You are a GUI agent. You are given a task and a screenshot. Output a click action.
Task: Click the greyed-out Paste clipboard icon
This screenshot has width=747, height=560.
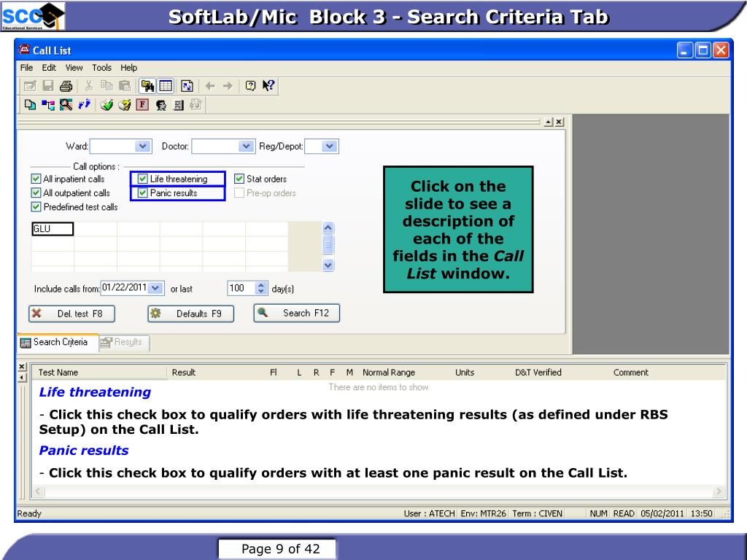124,86
